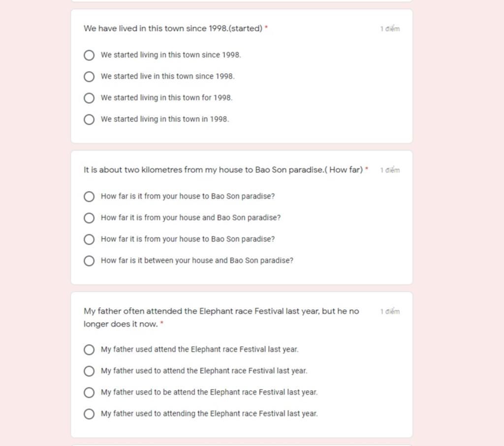Click '1 điểm' label of the 1998 question

tap(390, 29)
